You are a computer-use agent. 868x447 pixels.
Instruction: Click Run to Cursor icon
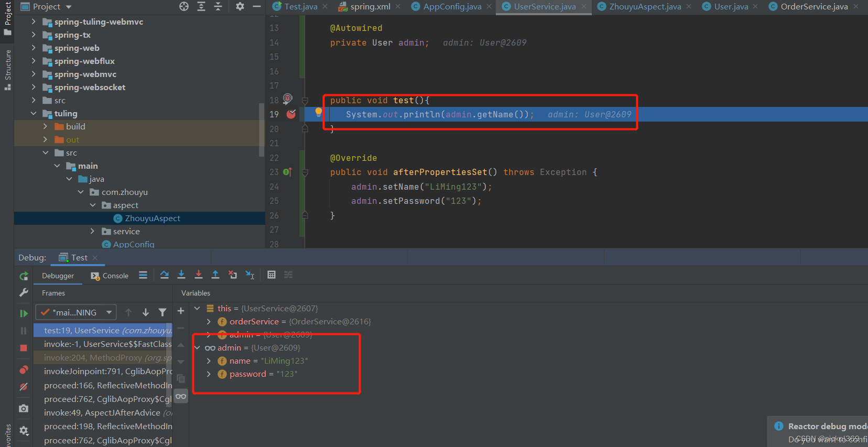(250, 275)
